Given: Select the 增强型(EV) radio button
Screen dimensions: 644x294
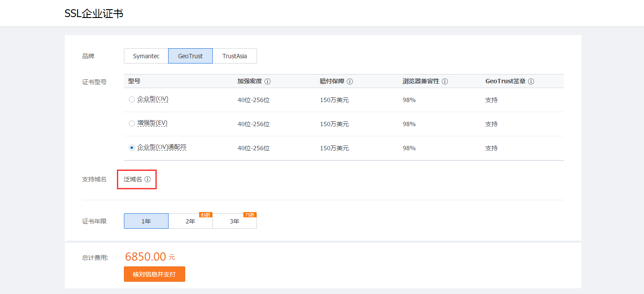Looking at the screenshot, I should 131,124.
